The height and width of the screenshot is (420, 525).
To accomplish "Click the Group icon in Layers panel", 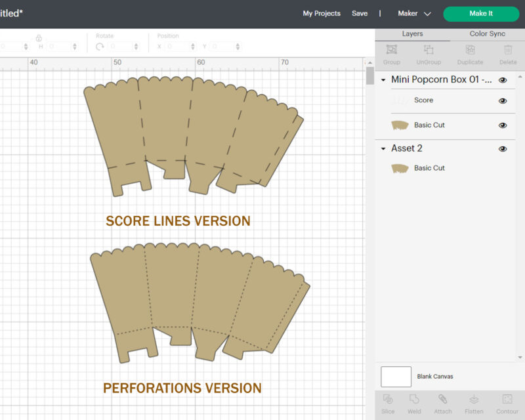I will (392, 51).
